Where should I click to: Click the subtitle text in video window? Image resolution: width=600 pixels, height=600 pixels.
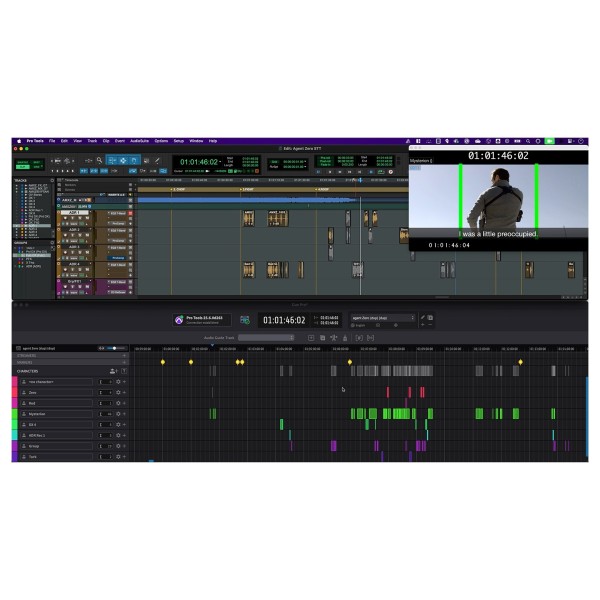click(497, 234)
